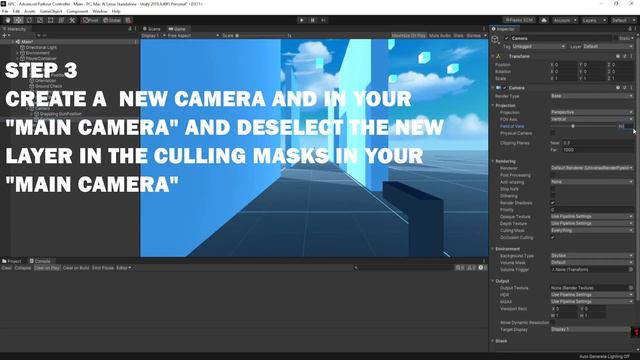
Task: Switch to the Project tab
Action: (x=11, y=261)
